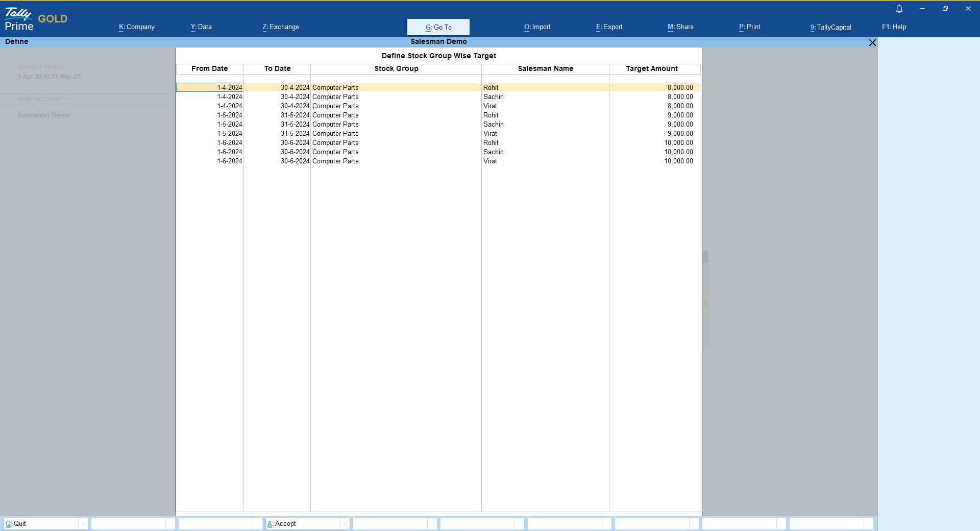Expand the caret beside the Accept button
980x531 pixels.
345,523
